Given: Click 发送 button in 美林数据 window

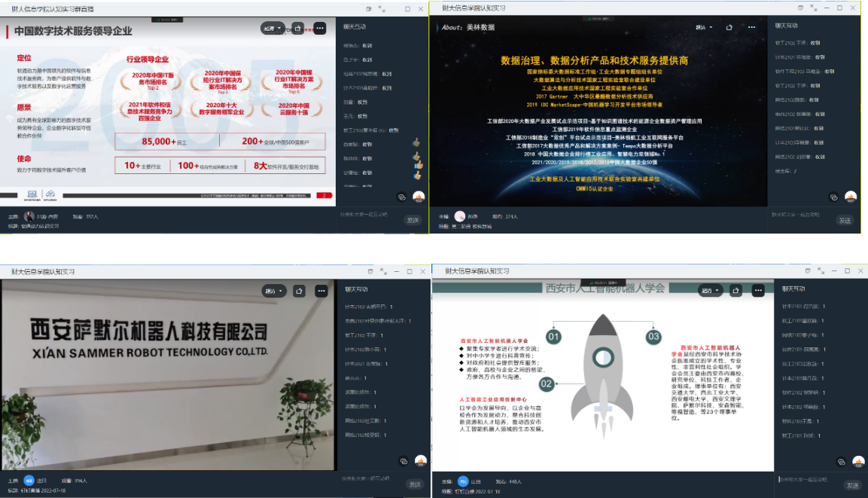Looking at the screenshot, I should (x=845, y=221).
